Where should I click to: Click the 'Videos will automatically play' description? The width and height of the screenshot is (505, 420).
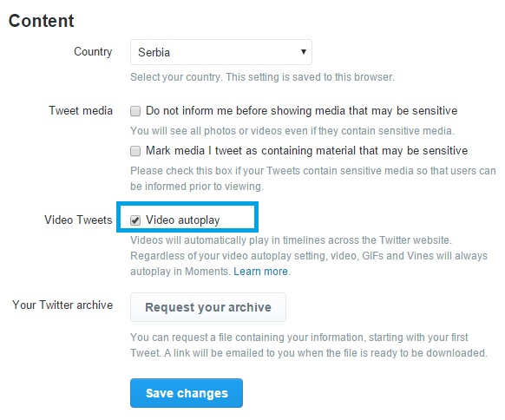coord(309,256)
